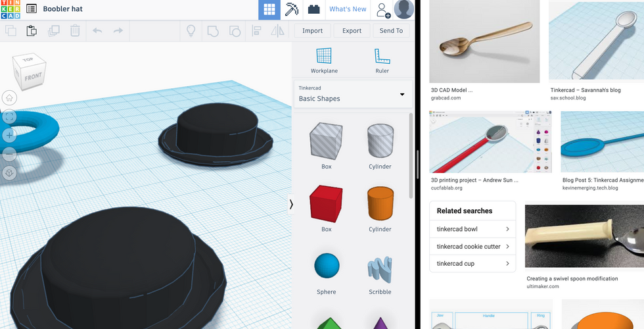Open the user profile avatar

403,9
